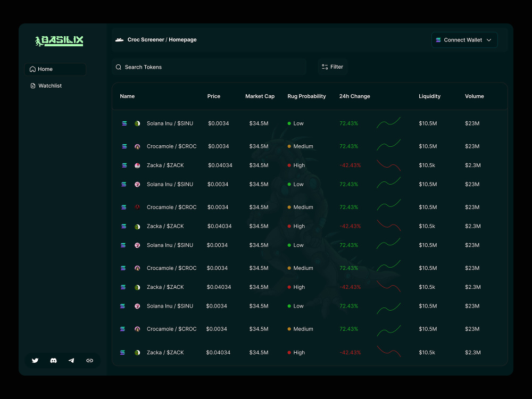
Task: Open the topmost Zacka / $ZACK entry
Action: [x=165, y=165]
